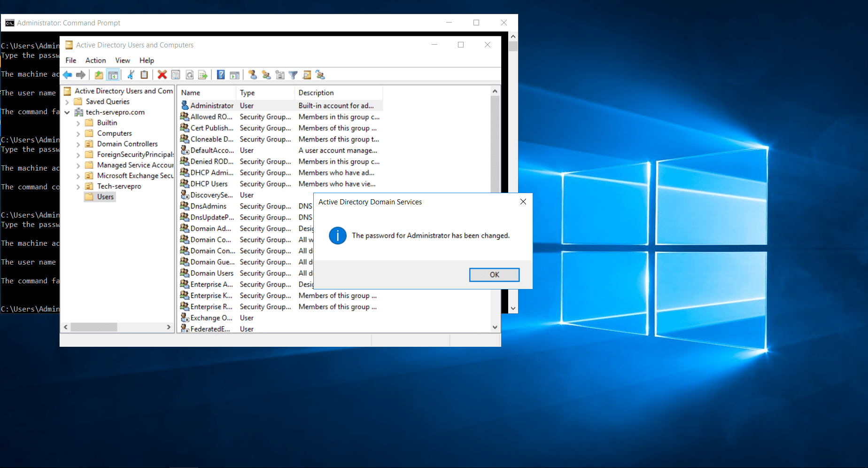This screenshot has width=868, height=468.
Task: Click OK on the password changed dialog
Action: [494, 274]
